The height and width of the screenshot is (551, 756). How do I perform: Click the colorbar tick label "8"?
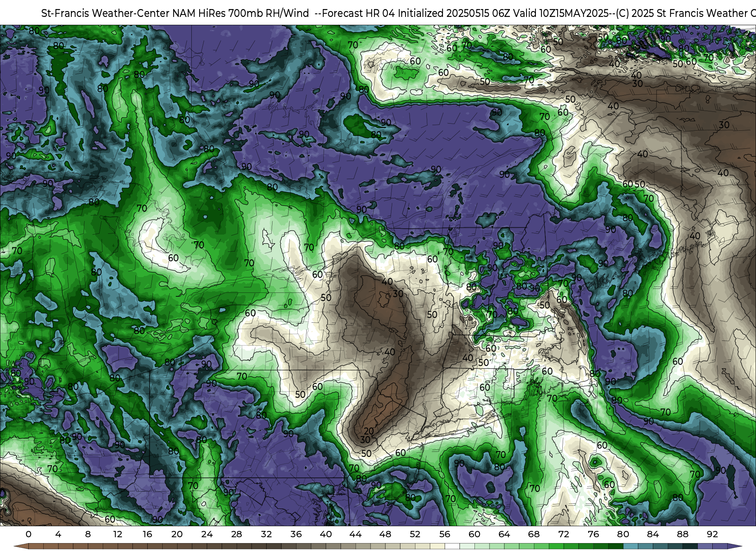(x=88, y=534)
